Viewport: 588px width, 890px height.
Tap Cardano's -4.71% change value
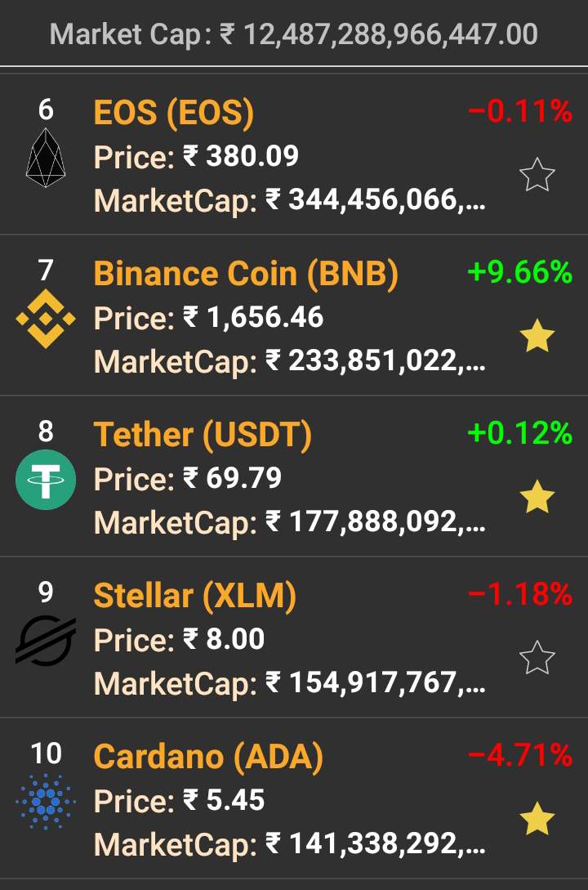(519, 756)
